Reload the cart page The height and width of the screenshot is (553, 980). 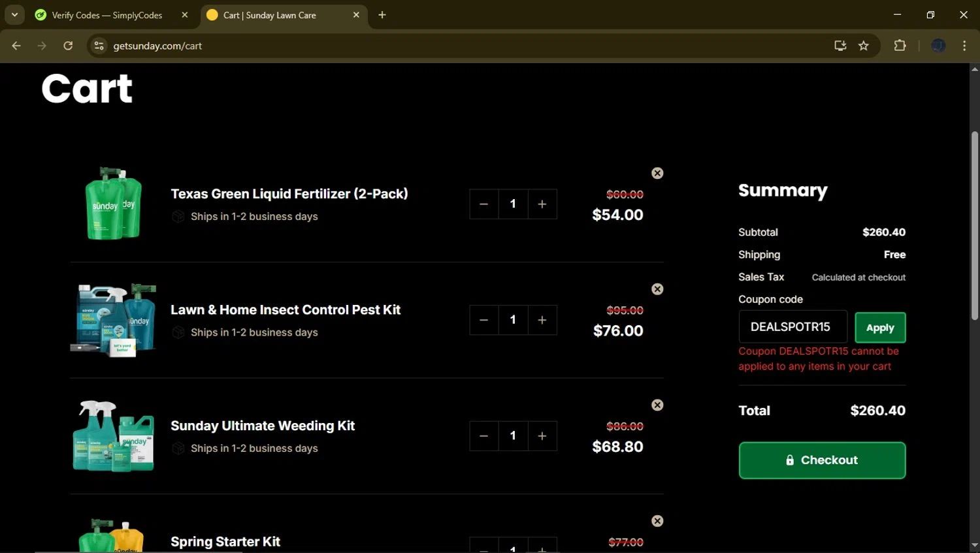pyautogui.click(x=68, y=46)
